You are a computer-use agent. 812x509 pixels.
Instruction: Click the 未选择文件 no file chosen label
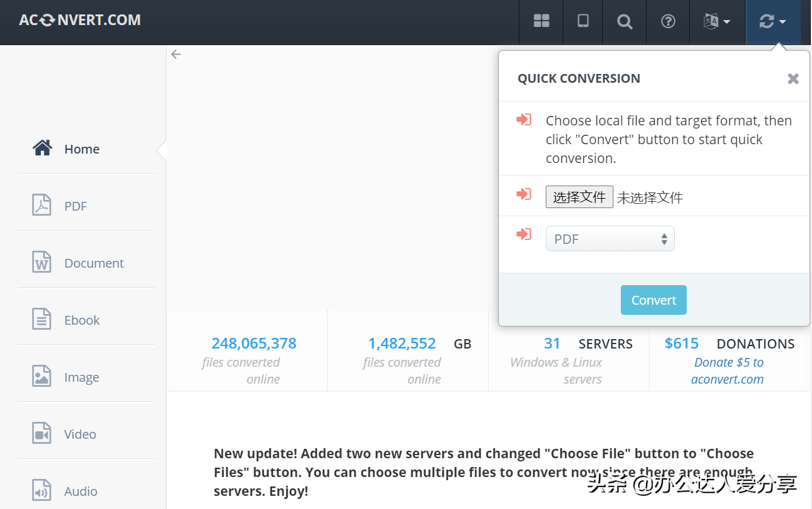point(650,197)
